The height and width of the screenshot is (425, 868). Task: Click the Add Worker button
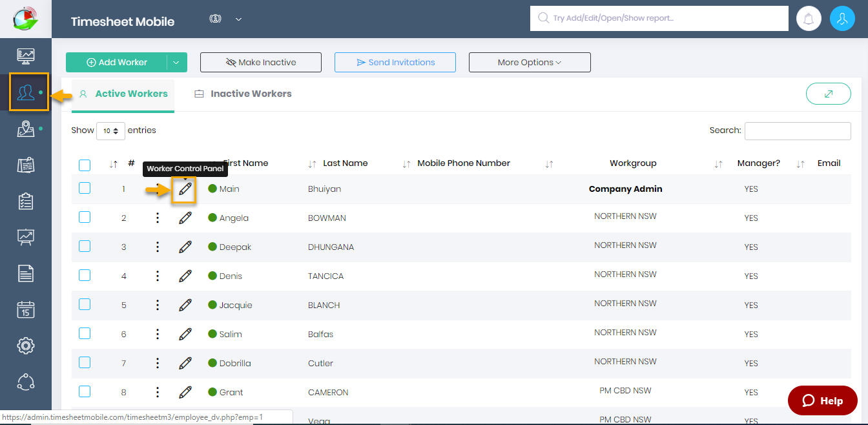[116, 62]
